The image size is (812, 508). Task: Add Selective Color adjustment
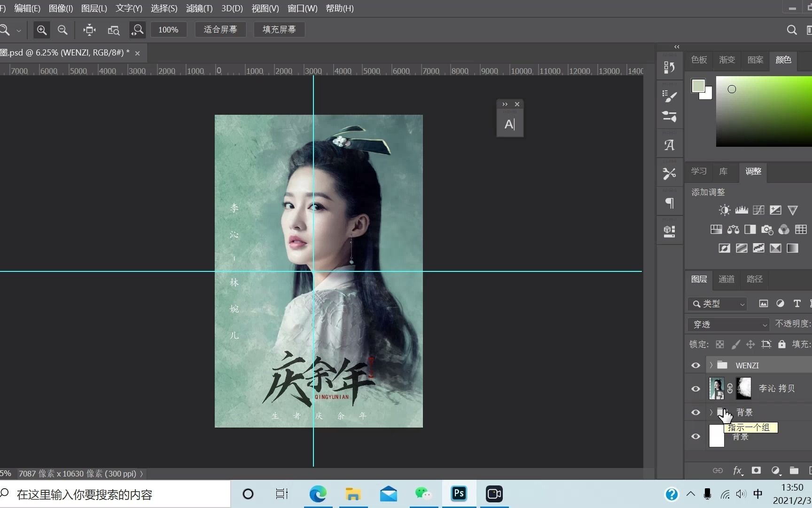click(x=775, y=248)
